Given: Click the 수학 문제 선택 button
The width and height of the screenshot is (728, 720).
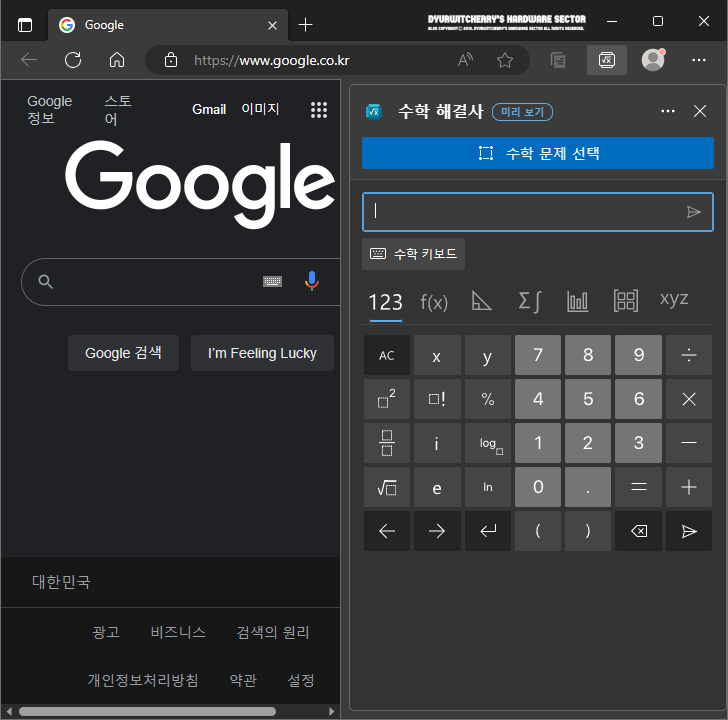Looking at the screenshot, I should coord(538,153).
